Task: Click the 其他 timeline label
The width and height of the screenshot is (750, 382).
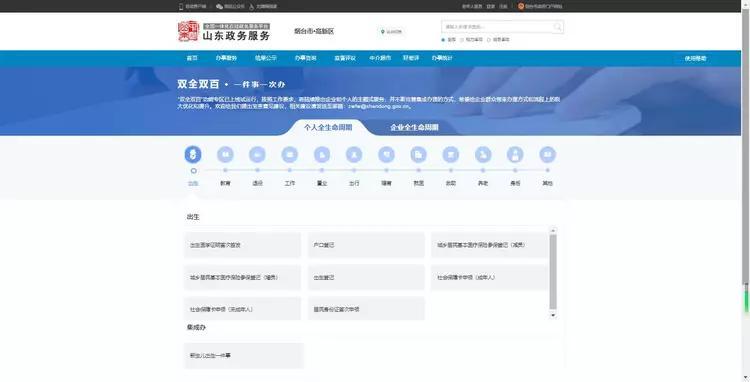Action: click(548, 183)
